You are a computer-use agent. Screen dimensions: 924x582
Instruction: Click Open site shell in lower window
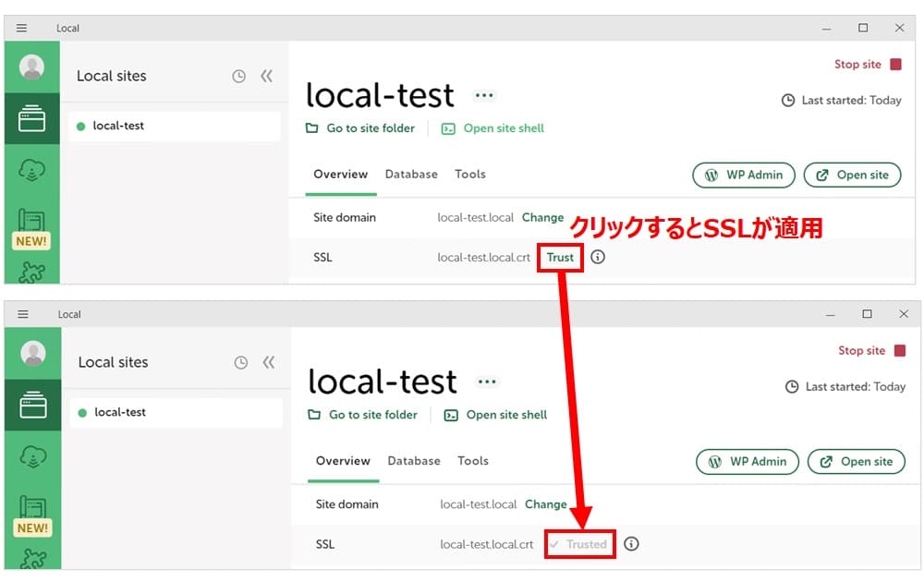[495, 415]
